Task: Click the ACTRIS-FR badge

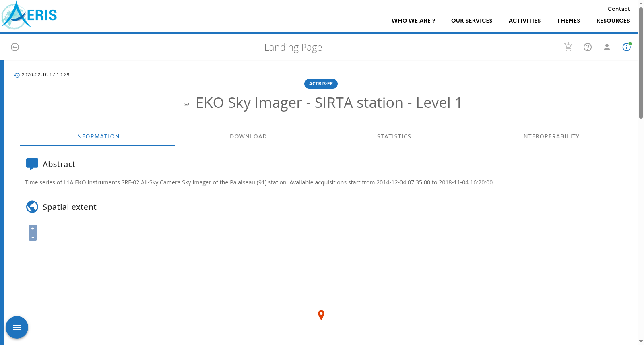Action: point(321,84)
